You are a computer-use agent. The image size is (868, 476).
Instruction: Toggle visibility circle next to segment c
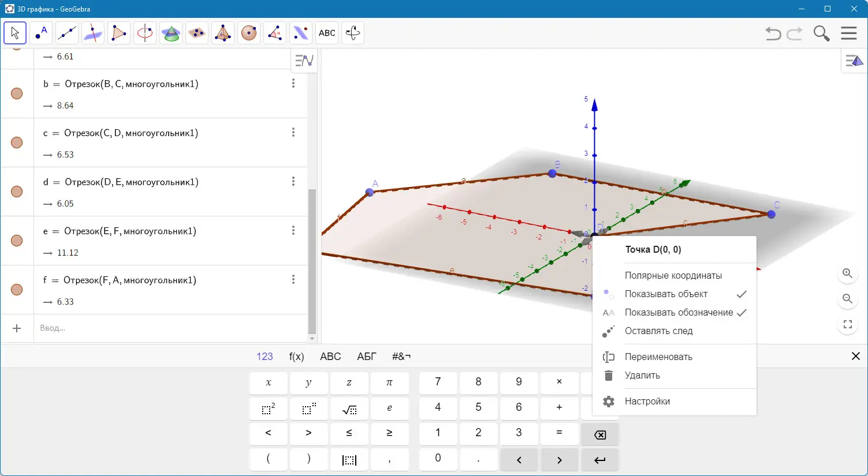point(17,143)
